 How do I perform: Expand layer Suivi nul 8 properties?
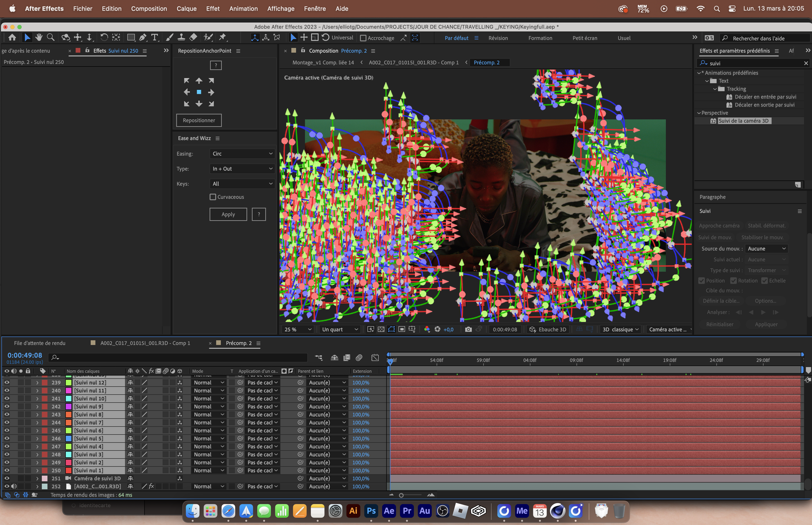(37, 415)
